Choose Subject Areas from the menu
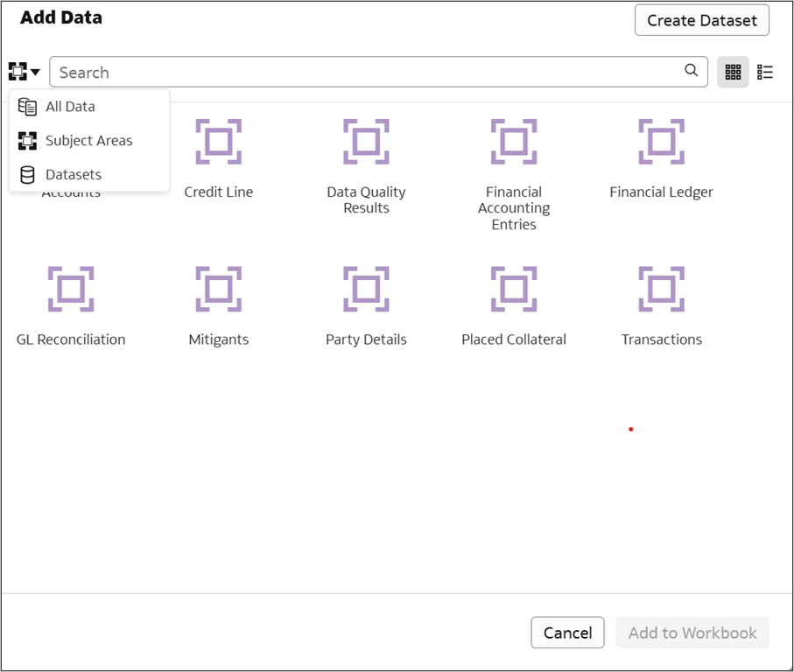 [88, 140]
